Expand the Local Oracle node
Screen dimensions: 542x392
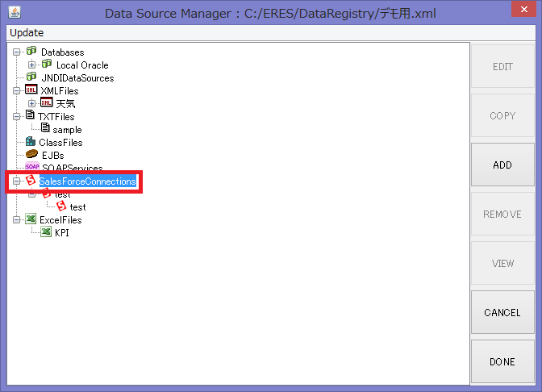(x=31, y=65)
